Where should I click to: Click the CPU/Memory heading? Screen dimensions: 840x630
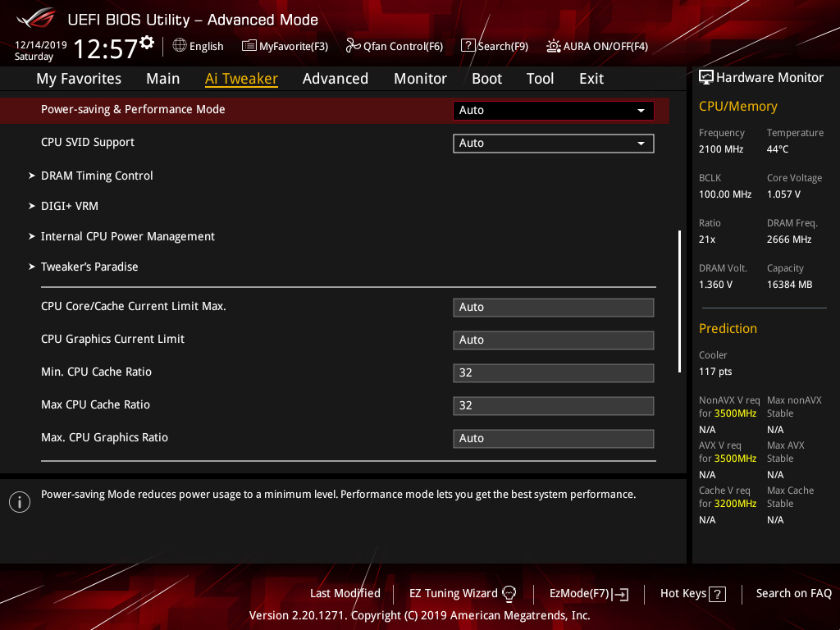point(737,107)
